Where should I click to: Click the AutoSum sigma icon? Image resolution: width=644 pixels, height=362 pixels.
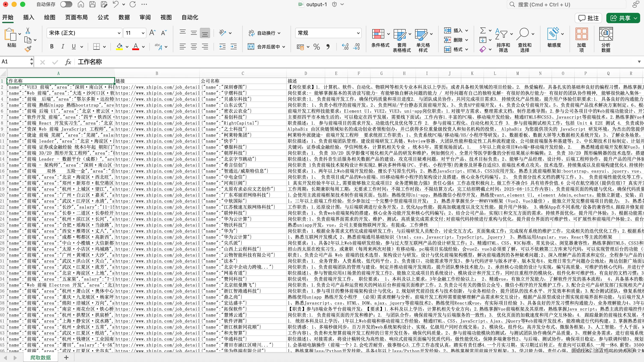(483, 31)
